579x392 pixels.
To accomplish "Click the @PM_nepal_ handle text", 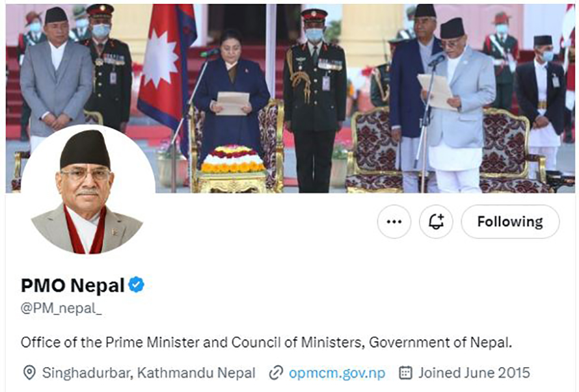I will (61, 308).
